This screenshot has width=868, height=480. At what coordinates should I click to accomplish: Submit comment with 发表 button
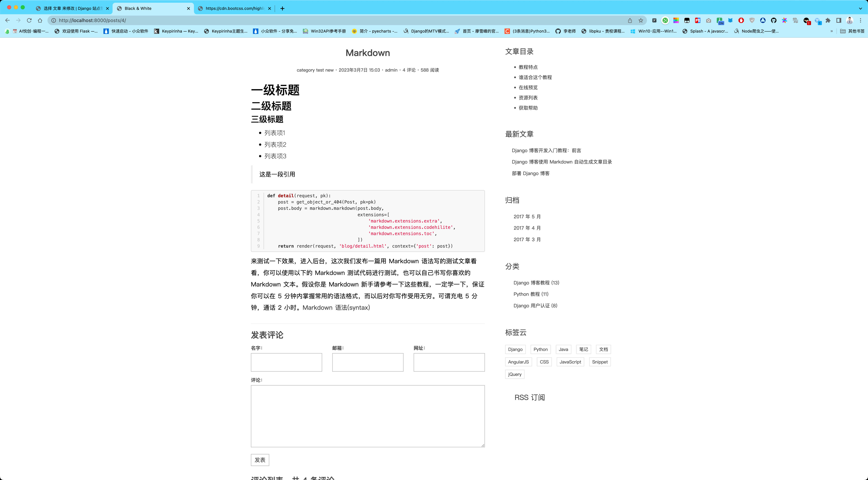point(260,460)
